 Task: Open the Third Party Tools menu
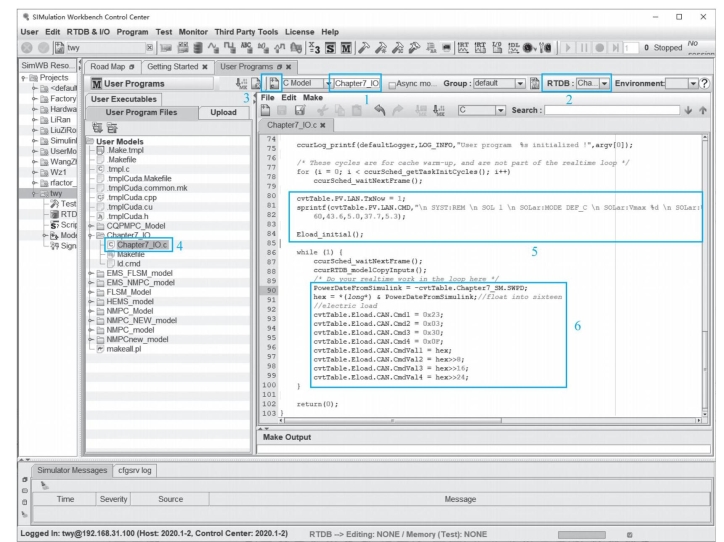246,32
